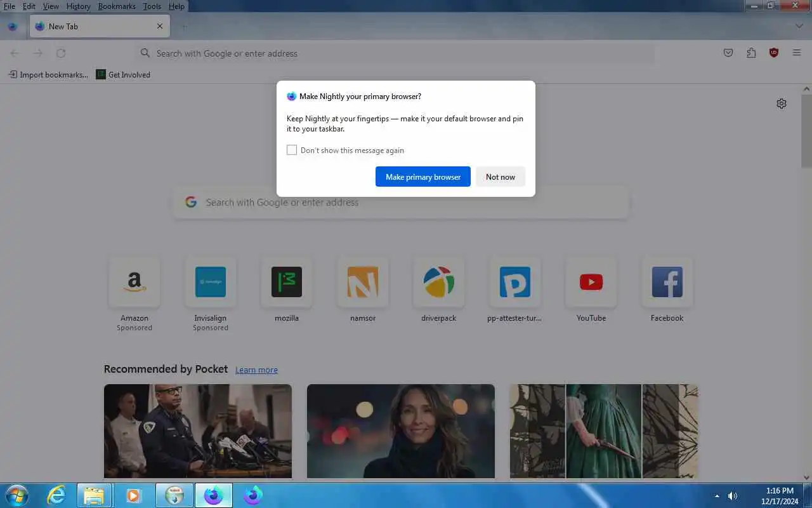Screen dimensions: 812x508
Task: Click the scrollbar down arrow
Action: pyautogui.click(x=806, y=478)
